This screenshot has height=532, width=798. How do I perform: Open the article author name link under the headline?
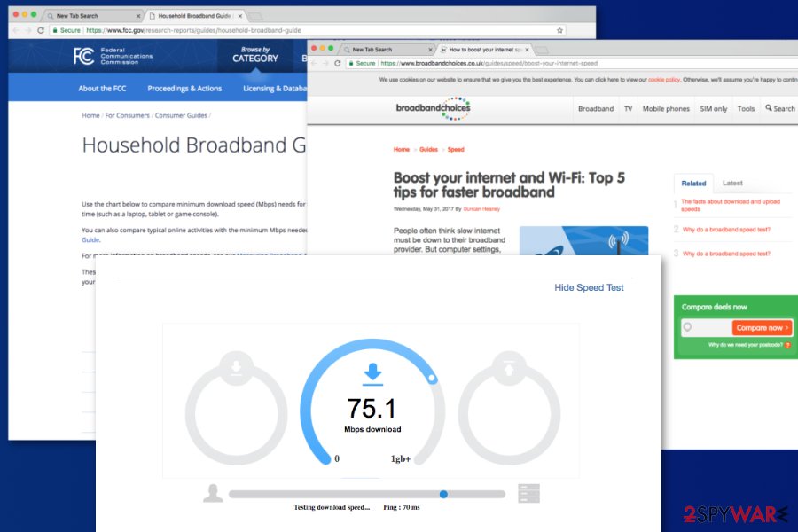tap(481, 208)
